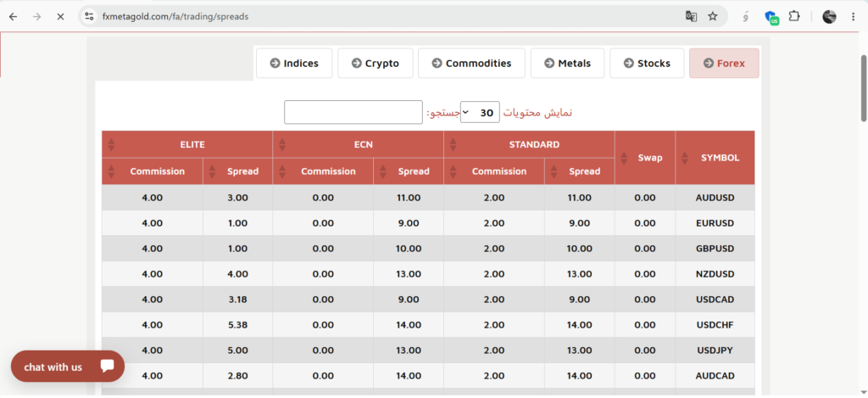This screenshot has width=868, height=398.
Task: Switch to the Metals tab
Action: coord(567,63)
